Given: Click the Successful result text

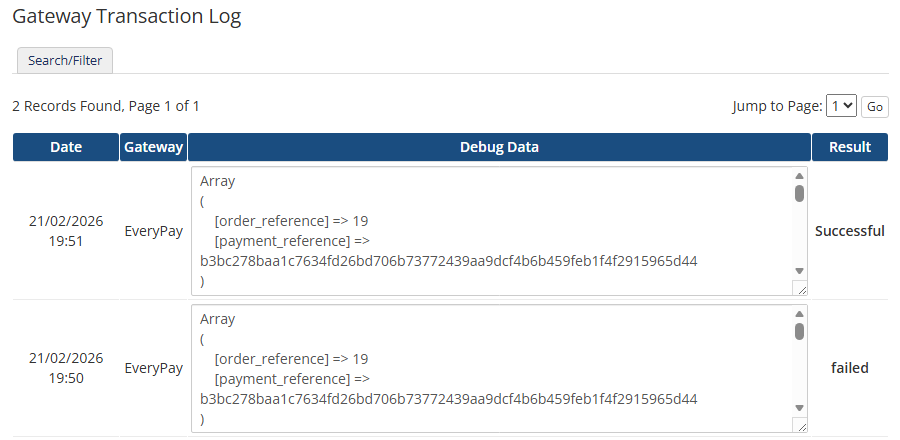Looking at the screenshot, I should click(x=849, y=231).
